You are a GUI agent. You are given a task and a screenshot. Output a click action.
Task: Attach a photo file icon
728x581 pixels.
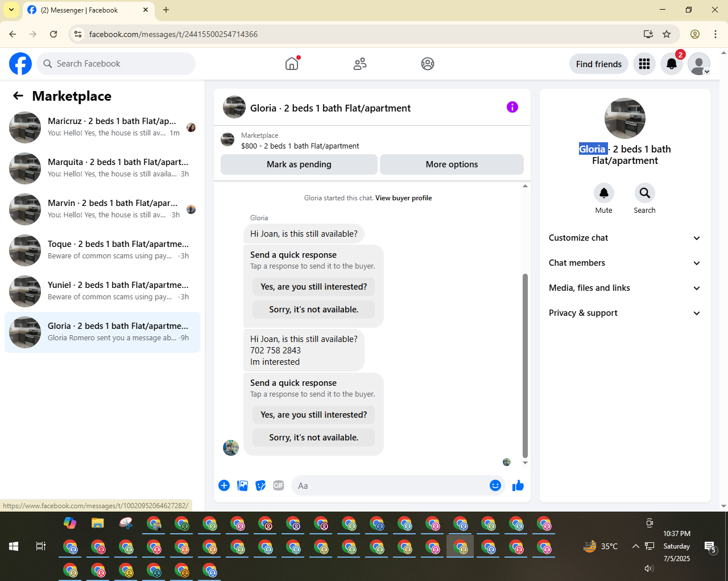coord(242,485)
